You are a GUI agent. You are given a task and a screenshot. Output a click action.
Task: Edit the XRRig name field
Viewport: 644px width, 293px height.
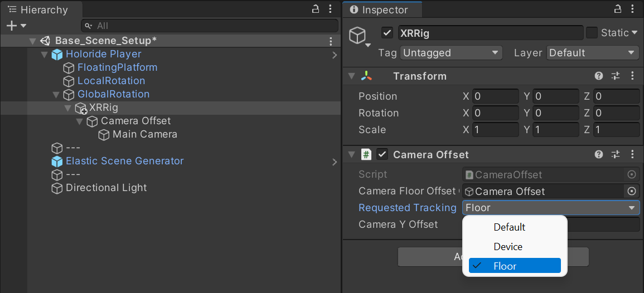tap(491, 33)
